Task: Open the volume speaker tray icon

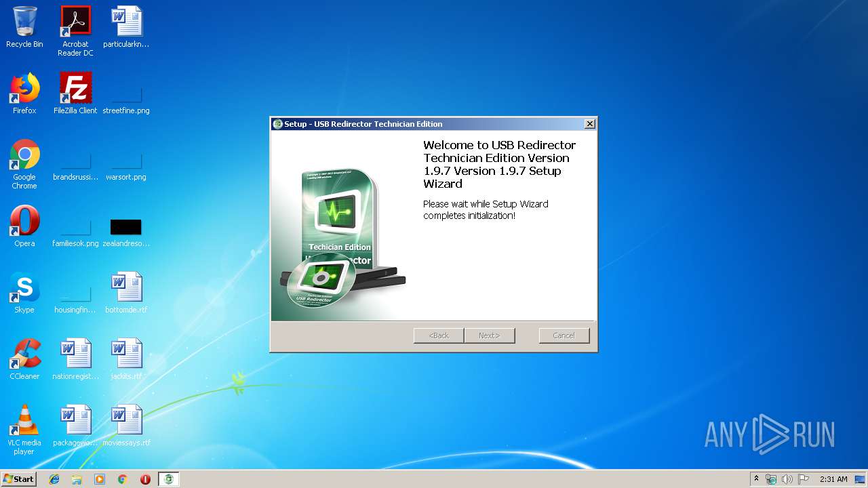Action: (x=787, y=479)
